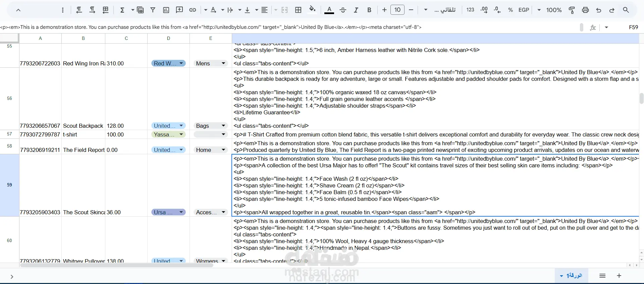644x284 pixels.
Task: Click the print icon
Action: (x=585, y=10)
